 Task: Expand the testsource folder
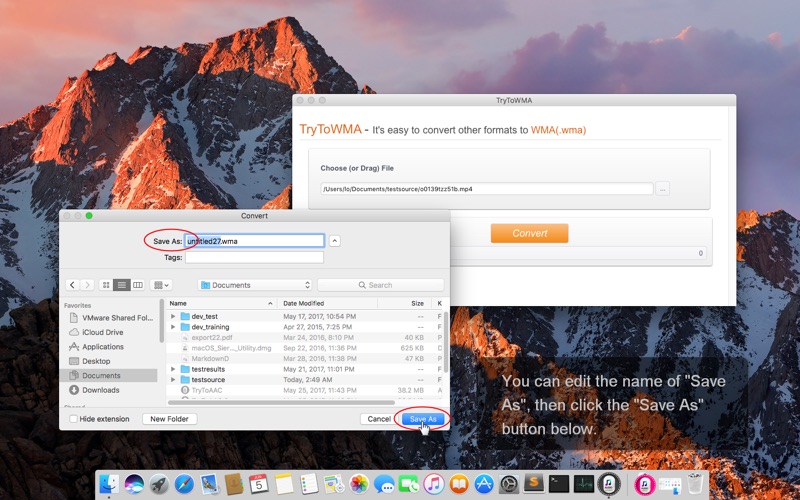(x=173, y=380)
